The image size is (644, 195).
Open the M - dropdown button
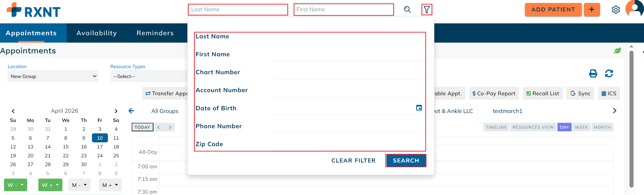tap(79, 185)
